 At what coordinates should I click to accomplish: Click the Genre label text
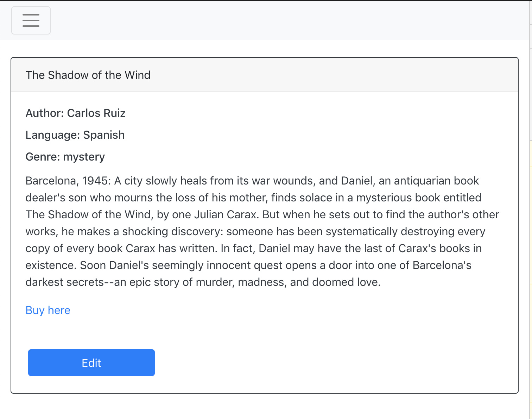[x=43, y=157]
